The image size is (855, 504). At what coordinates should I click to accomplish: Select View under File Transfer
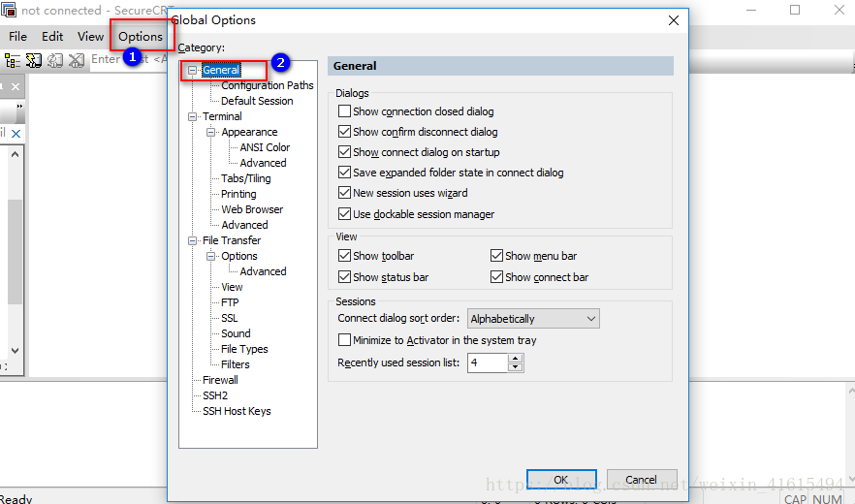click(232, 287)
